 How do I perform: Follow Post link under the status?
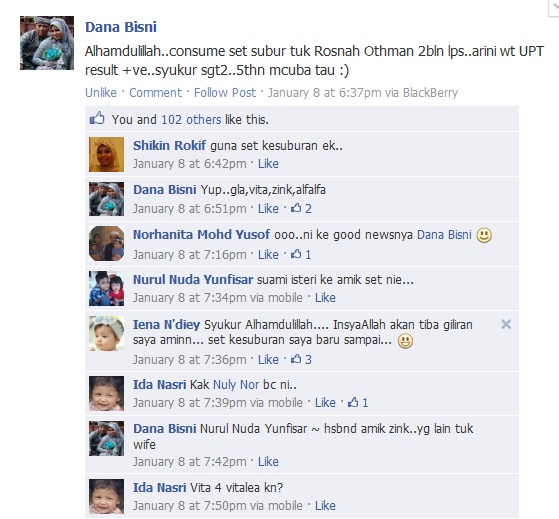pos(225,92)
